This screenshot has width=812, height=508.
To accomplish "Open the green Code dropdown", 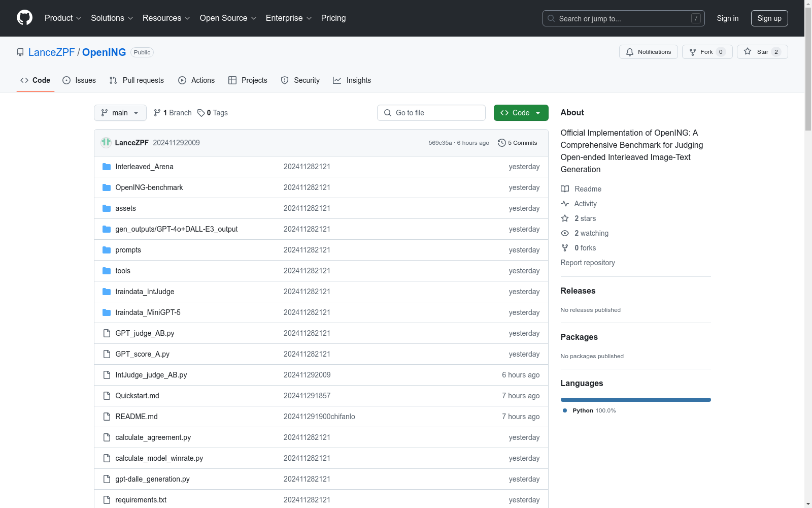I will tap(521, 113).
